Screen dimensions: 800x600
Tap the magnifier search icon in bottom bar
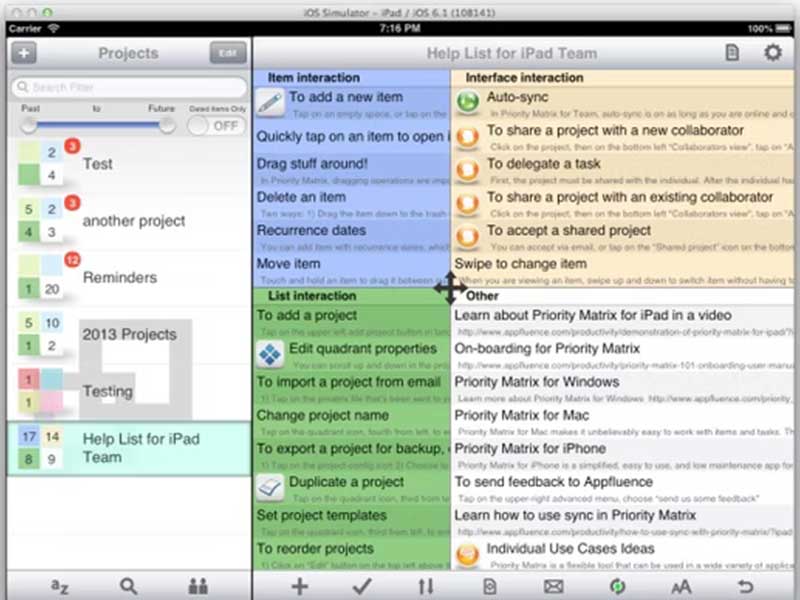click(128, 586)
